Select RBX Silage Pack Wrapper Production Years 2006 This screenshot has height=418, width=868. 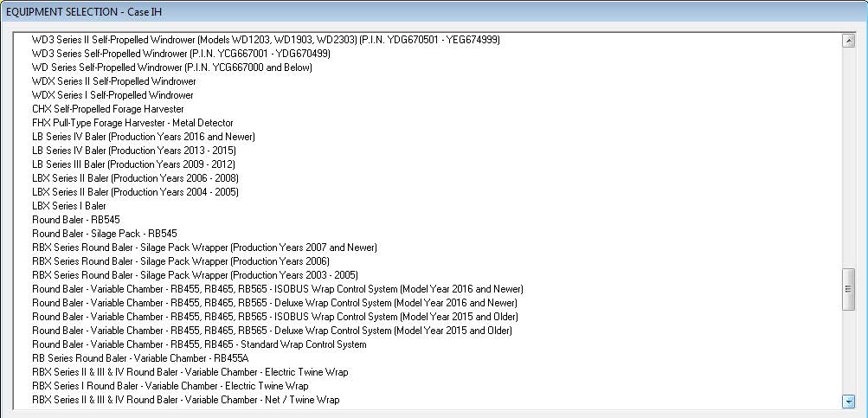click(181, 261)
